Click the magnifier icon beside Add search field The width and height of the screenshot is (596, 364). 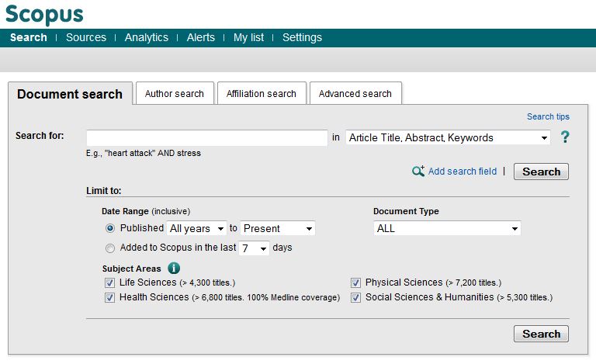[x=418, y=171]
